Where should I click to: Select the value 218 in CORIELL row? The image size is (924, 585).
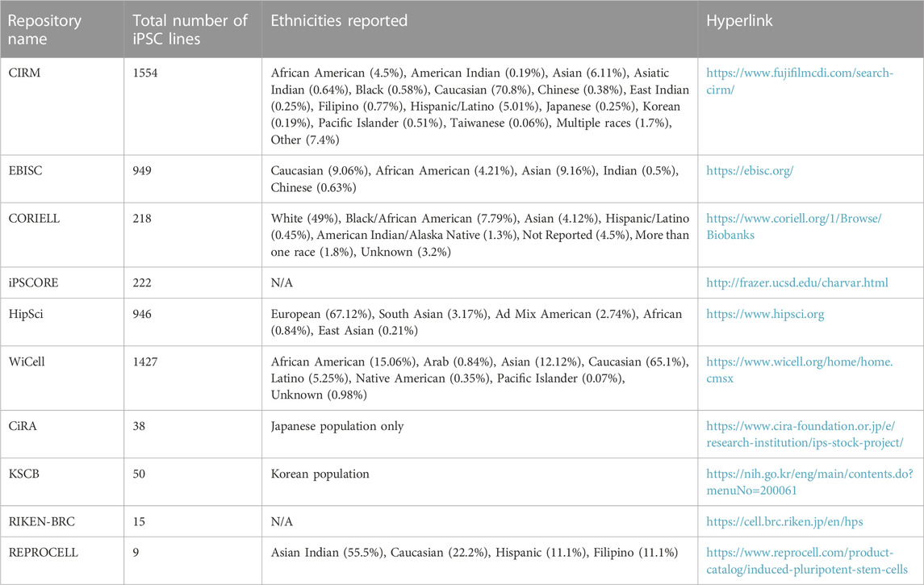(x=142, y=219)
